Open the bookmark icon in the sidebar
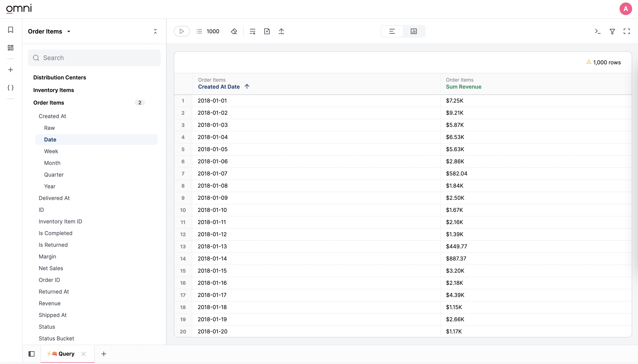The image size is (638, 364). pos(11,30)
